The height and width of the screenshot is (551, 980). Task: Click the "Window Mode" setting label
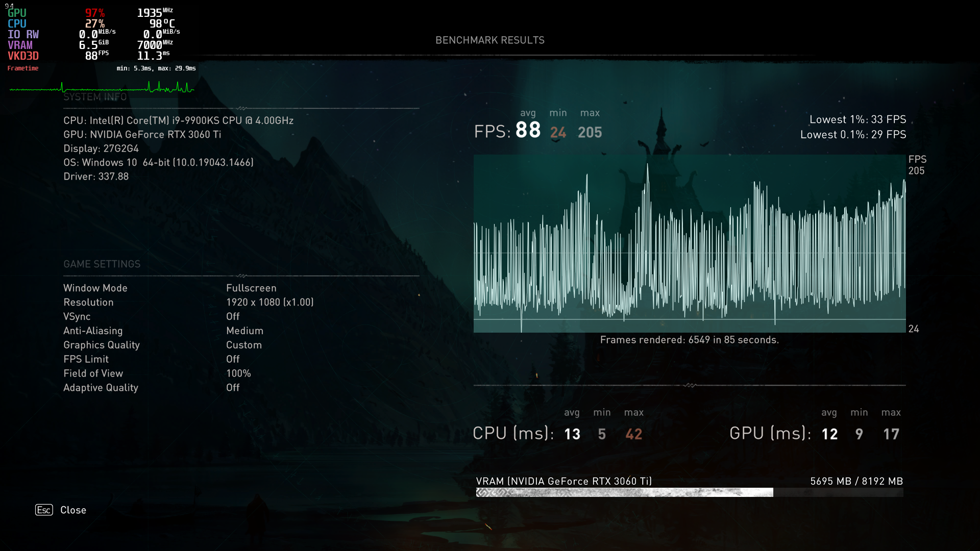coord(95,288)
